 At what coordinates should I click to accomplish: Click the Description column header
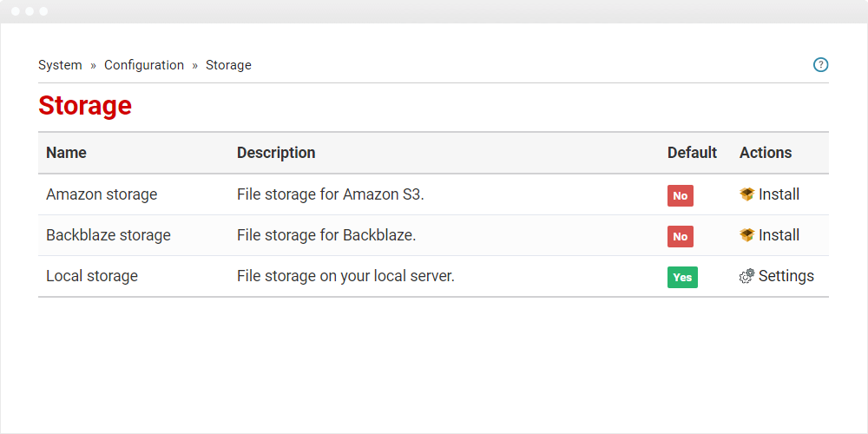point(276,152)
